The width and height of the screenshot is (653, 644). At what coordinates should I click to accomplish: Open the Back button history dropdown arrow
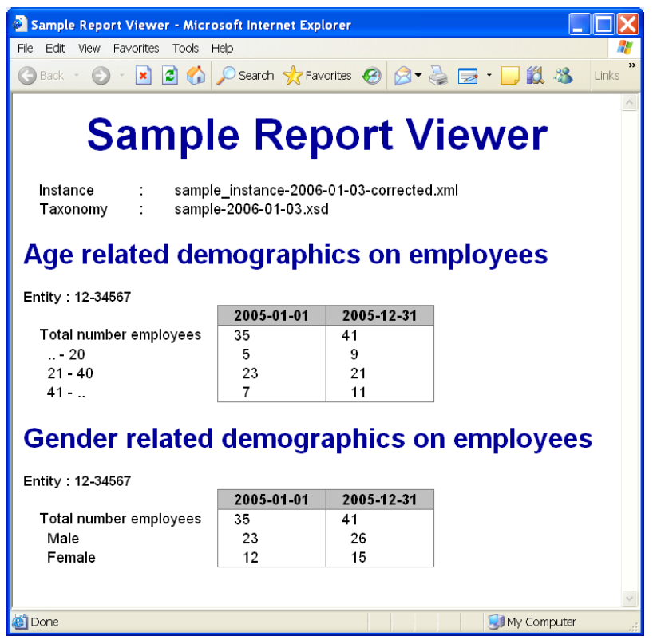tap(76, 76)
